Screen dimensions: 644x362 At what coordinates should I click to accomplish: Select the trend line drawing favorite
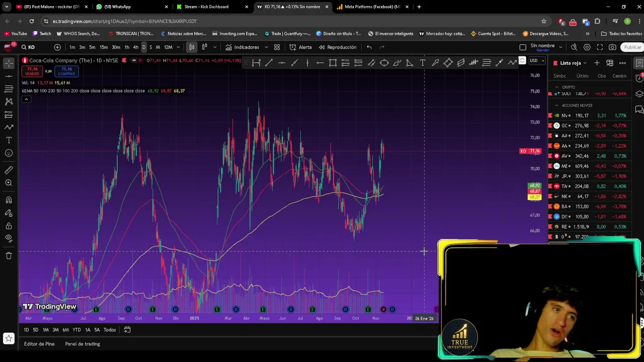(269, 63)
